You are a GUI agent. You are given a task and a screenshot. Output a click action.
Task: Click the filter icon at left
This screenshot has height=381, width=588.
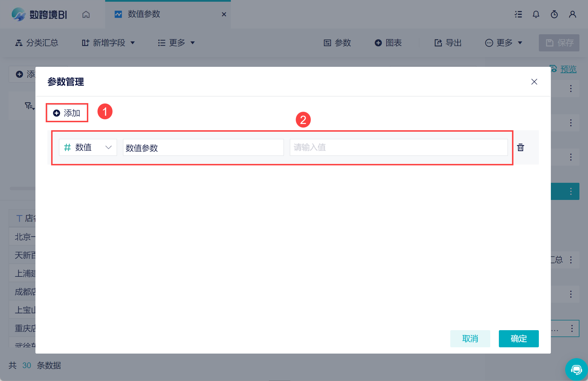pos(29,106)
